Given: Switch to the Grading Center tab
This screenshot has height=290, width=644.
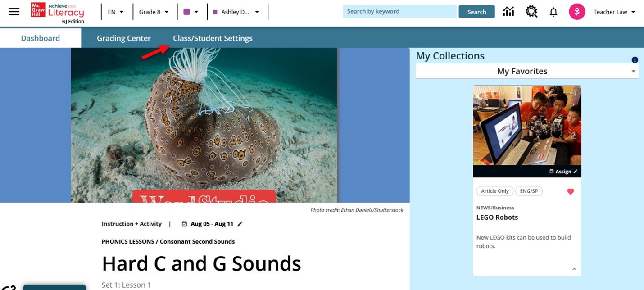Looking at the screenshot, I should click(123, 38).
